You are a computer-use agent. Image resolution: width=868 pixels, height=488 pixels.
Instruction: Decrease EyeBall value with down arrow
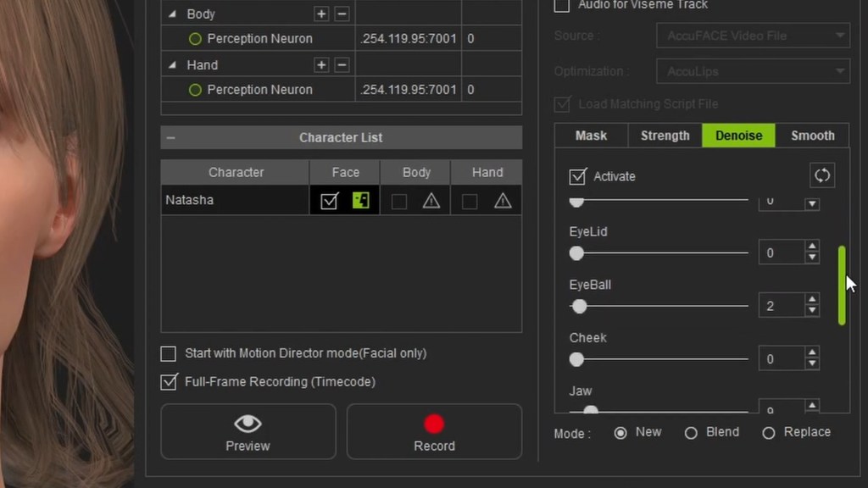[x=812, y=311]
